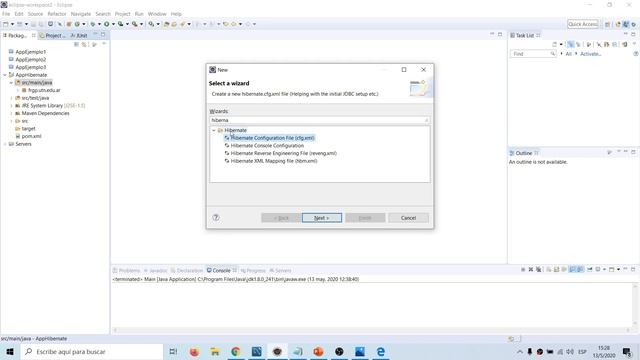Viewport: 640px width, 360px height.
Task: Collapse the Hibernate wizard folder
Action: tap(214, 130)
